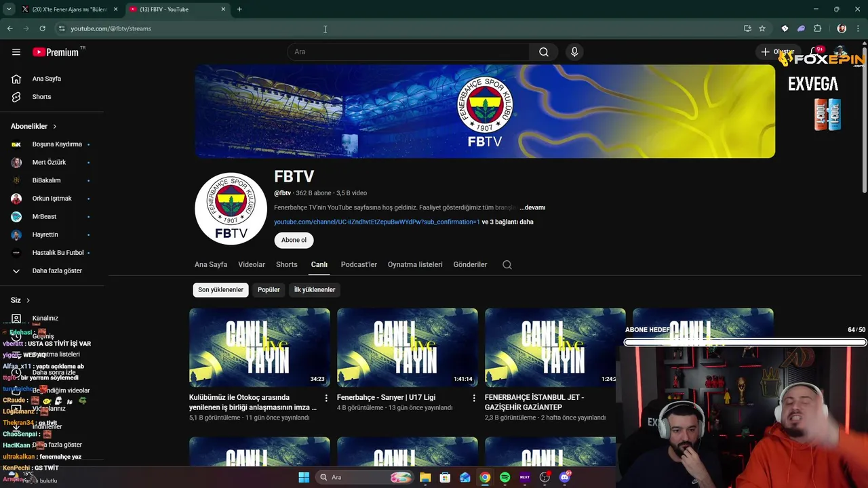
Task: Start voice search with microphone icon
Action: [x=574, y=52]
